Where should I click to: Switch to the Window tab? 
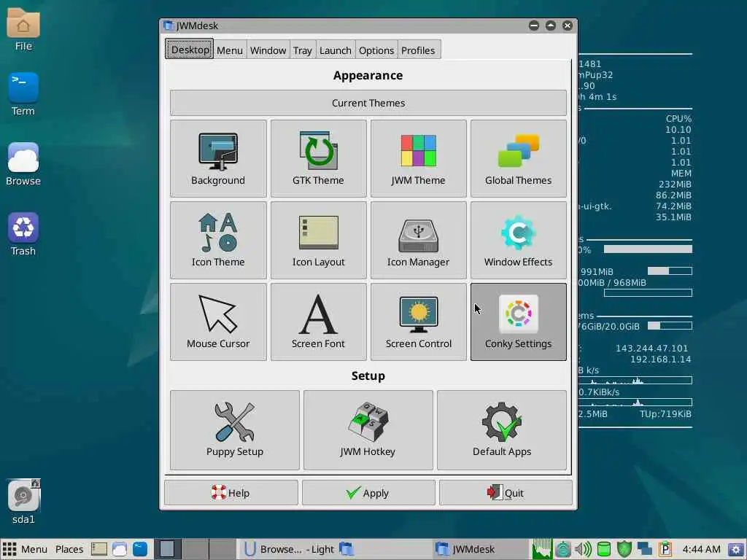[x=268, y=50]
